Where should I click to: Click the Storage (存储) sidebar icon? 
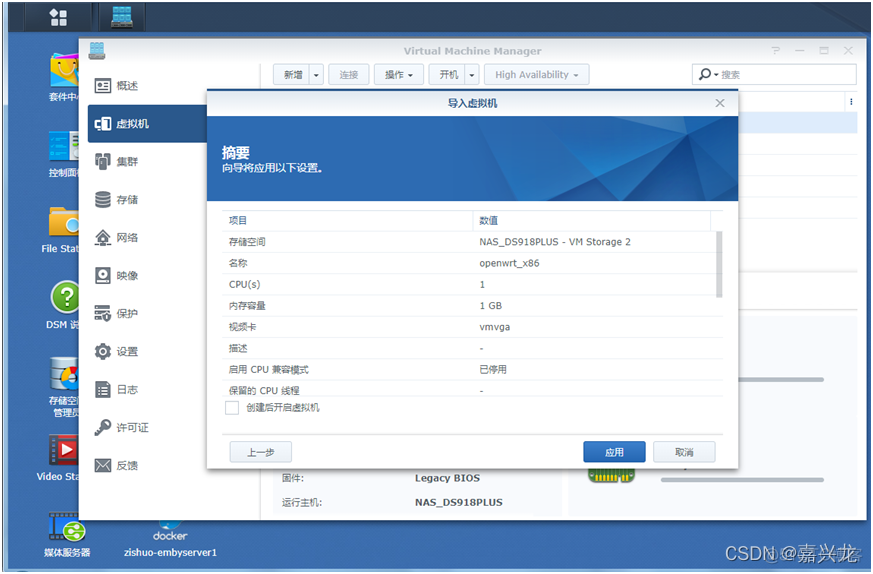pyautogui.click(x=102, y=199)
